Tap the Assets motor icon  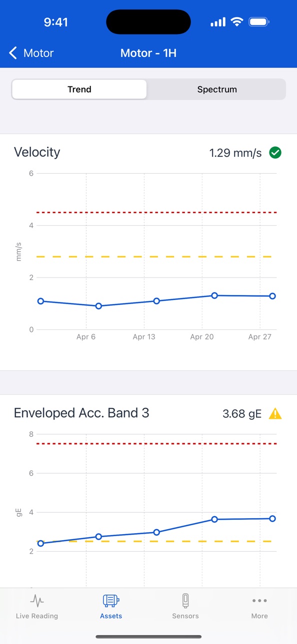pos(111,600)
